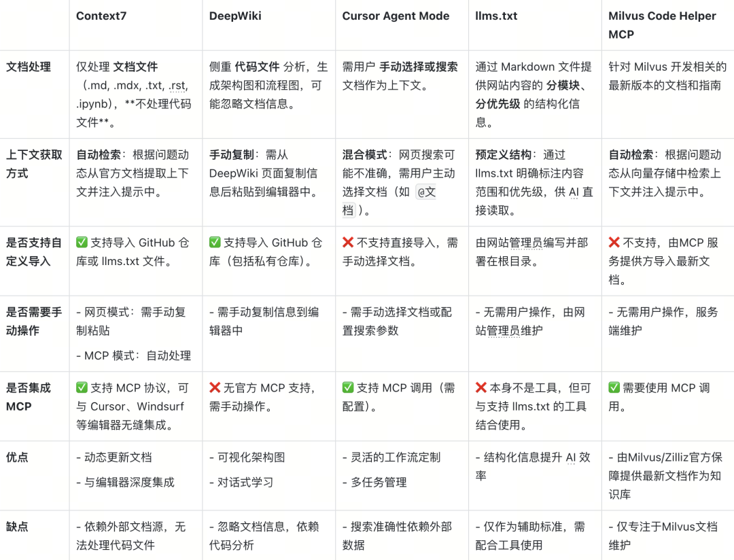Click the 是否支持自定义导入 row label
The image size is (734, 560).
pos(34,252)
